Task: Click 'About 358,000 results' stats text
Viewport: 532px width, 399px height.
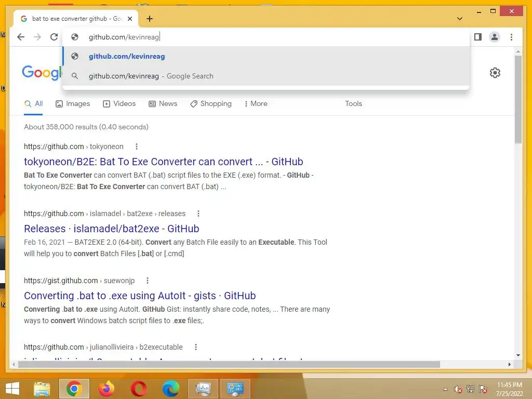Action: [86, 127]
